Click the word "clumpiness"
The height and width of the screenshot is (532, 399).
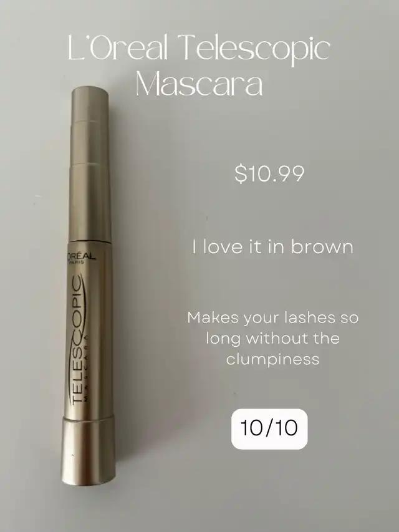273,360
